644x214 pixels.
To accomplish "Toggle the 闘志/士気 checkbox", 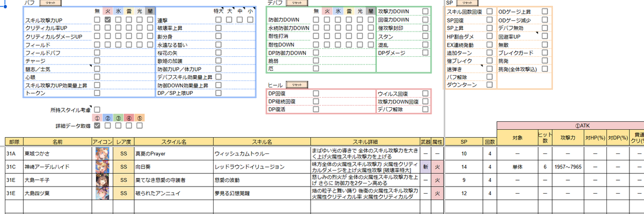I will 97,69.
